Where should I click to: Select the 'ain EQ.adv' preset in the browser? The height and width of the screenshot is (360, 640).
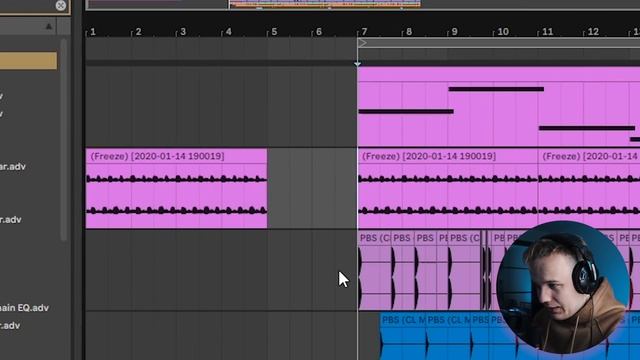point(24,308)
